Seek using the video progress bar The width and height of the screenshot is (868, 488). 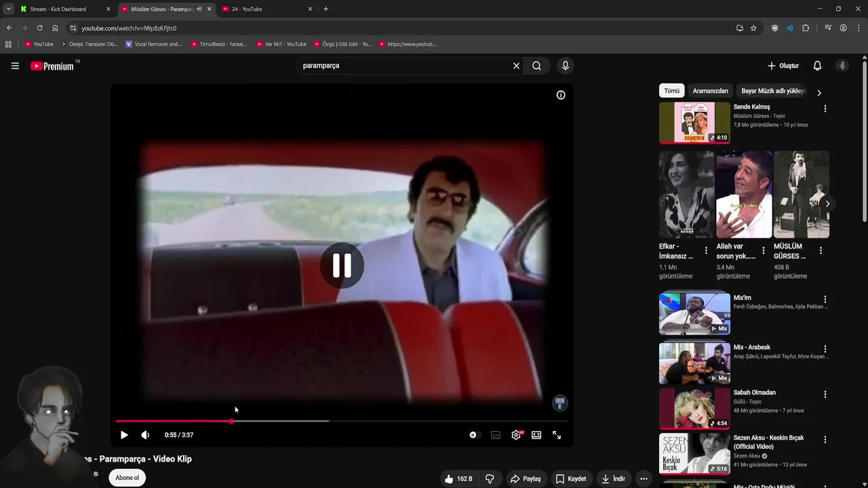click(342, 421)
